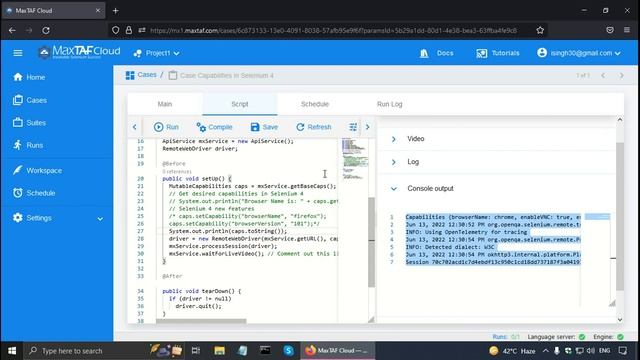
Task: Reload the browser page
Action: click(x=46, y=30)
